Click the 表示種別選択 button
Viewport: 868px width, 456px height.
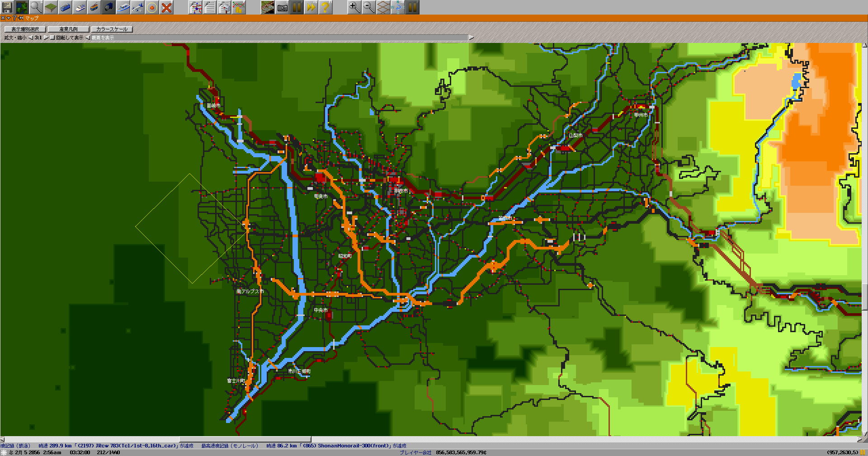25,29
